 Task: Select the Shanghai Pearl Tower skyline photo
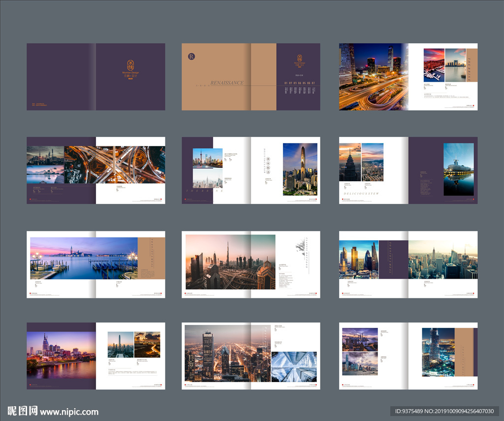click(208, 158)
